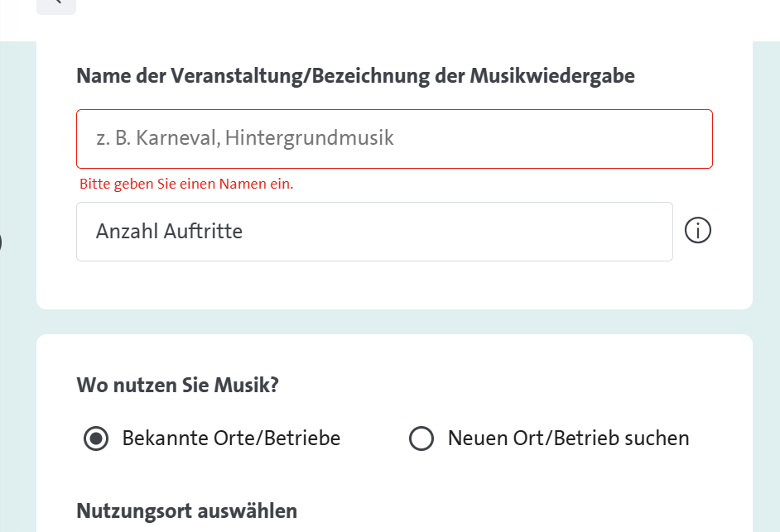Click the teal gap between the two cards
Screen dimensions: 780x532
(x=394, y=322)
